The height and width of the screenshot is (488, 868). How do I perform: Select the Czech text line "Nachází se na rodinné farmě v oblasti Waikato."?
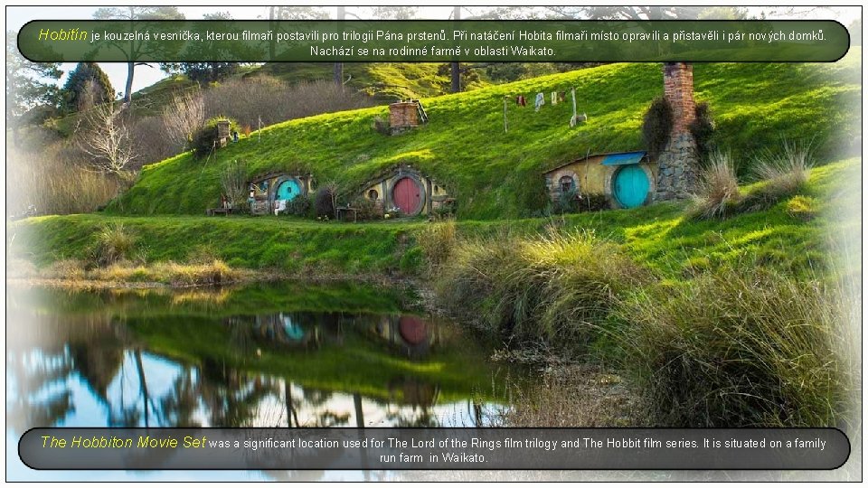point(433,51)
